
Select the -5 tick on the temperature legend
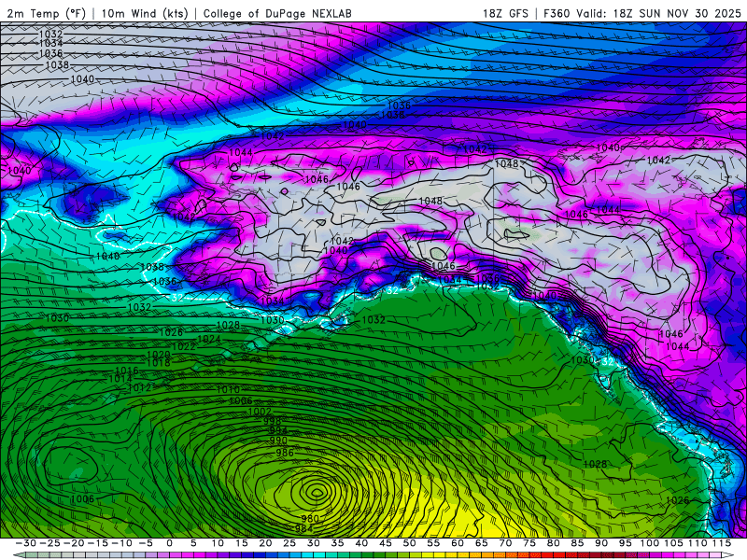(146, 543)
